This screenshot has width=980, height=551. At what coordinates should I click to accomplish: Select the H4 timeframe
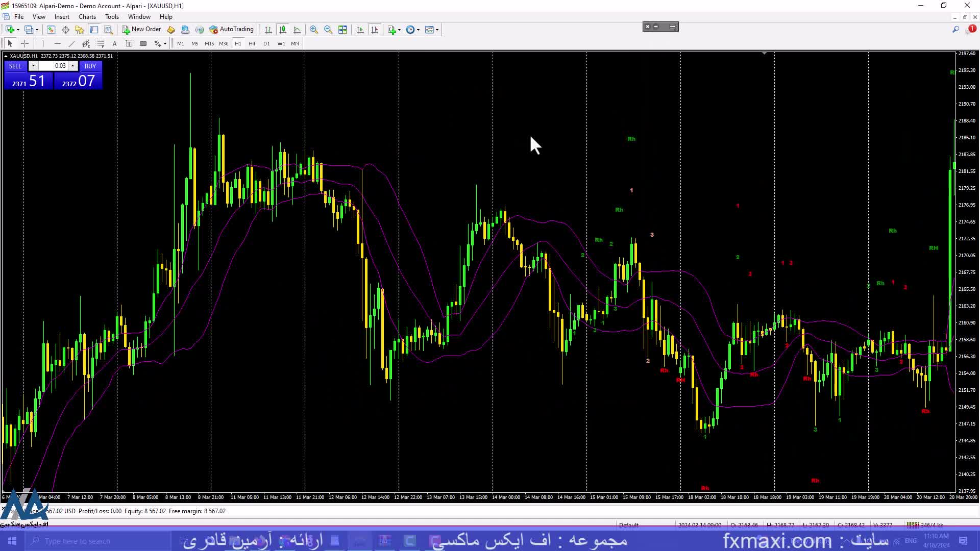[252, 44]
